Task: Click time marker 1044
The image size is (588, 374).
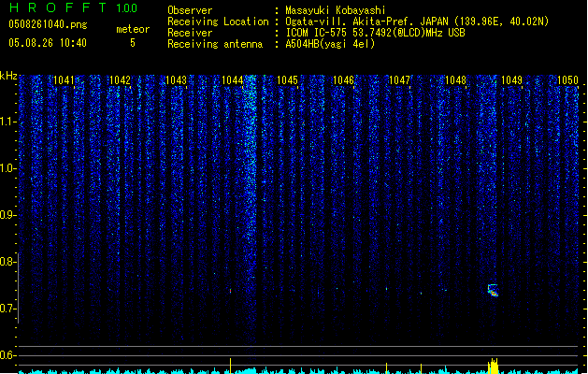Action: pos(232,79)
